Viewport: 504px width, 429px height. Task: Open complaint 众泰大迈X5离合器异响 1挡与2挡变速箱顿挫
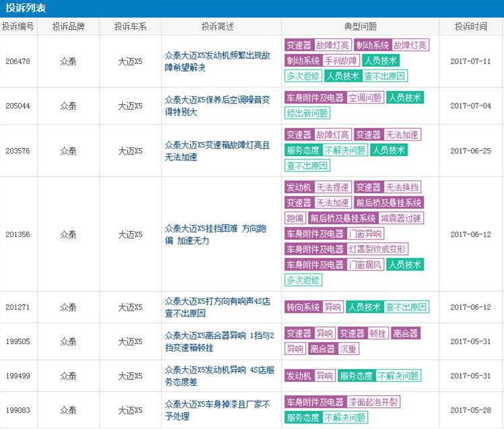point(220,341)
